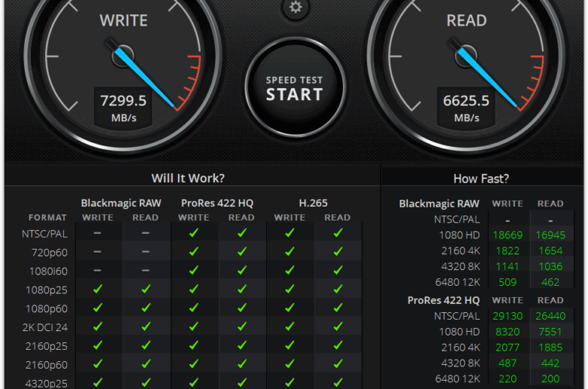Image resolution: width=588 pixels, height=389 pixels.
Task: Click 1080p25 Blackmagic RAW write checkmark
Action: pos(98,289)
